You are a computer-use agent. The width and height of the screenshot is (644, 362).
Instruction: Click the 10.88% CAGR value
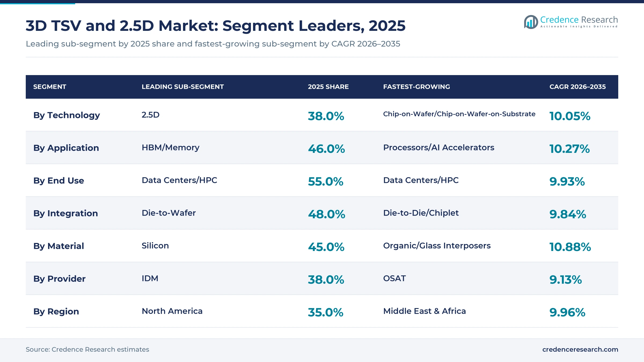click(x=570, y=247)
